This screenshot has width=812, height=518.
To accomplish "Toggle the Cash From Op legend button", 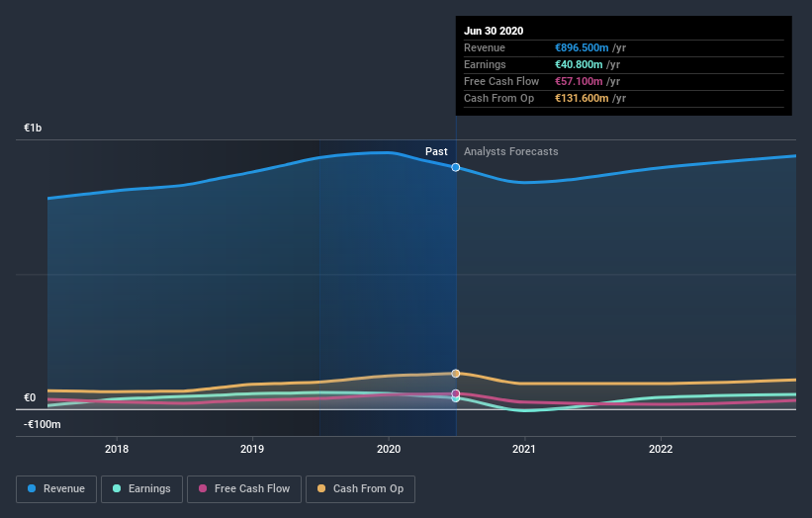I will [x=360, y=489].
